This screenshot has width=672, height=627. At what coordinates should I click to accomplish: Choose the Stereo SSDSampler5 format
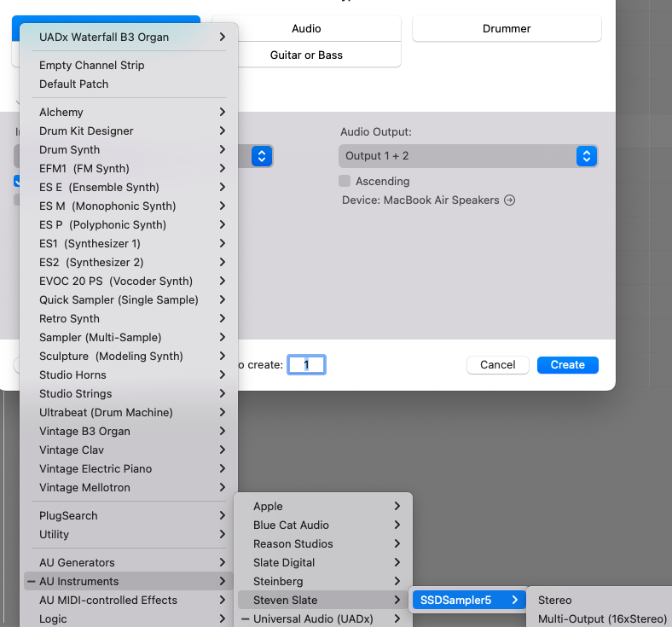pos(601,601)
